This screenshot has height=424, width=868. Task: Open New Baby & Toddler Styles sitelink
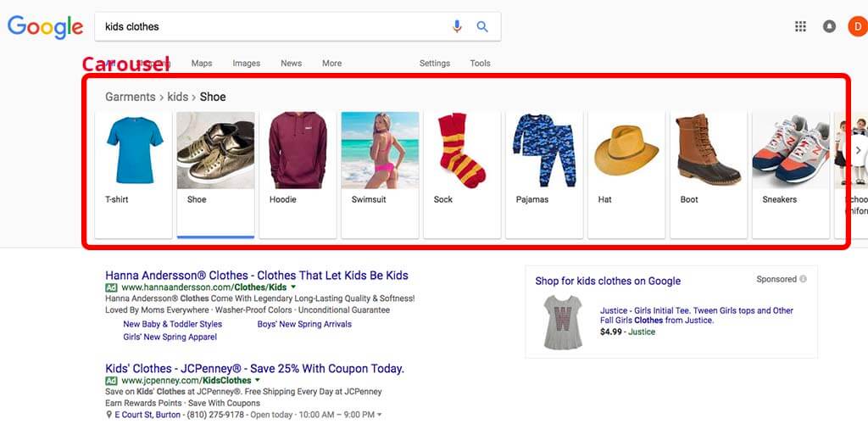(173, 325)
